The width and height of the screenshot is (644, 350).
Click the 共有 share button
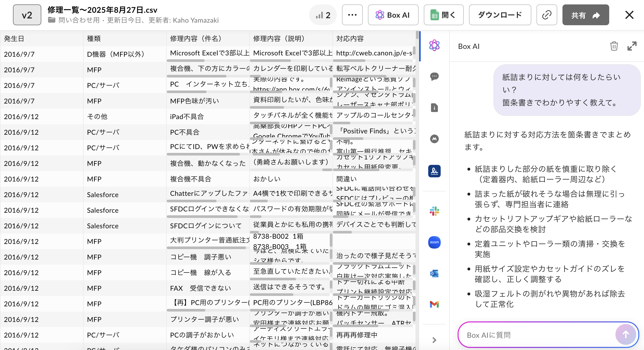[x=586, y=15]
